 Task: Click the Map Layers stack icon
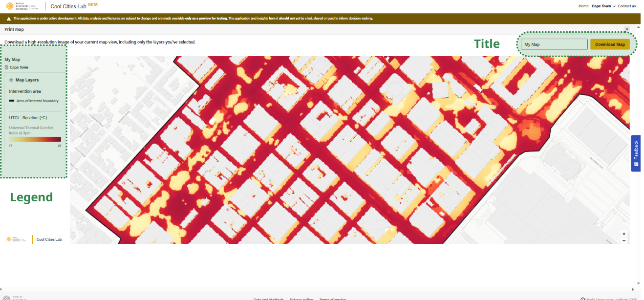point(11,80)
